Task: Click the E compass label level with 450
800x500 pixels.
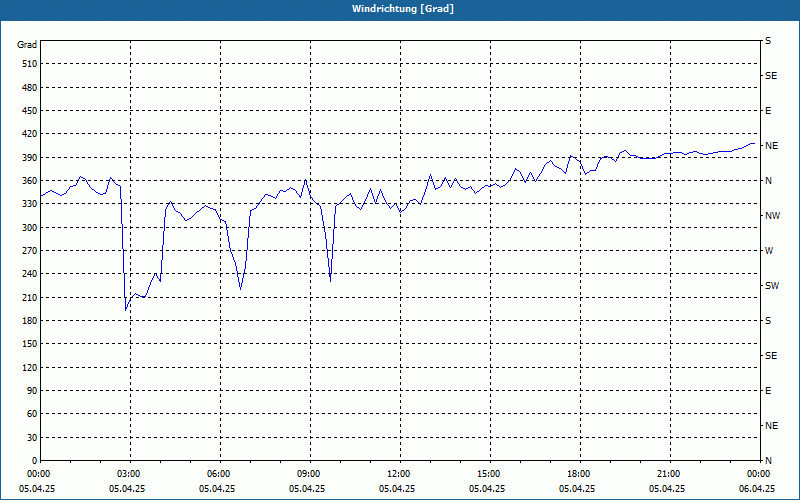Action: [768, 111]
